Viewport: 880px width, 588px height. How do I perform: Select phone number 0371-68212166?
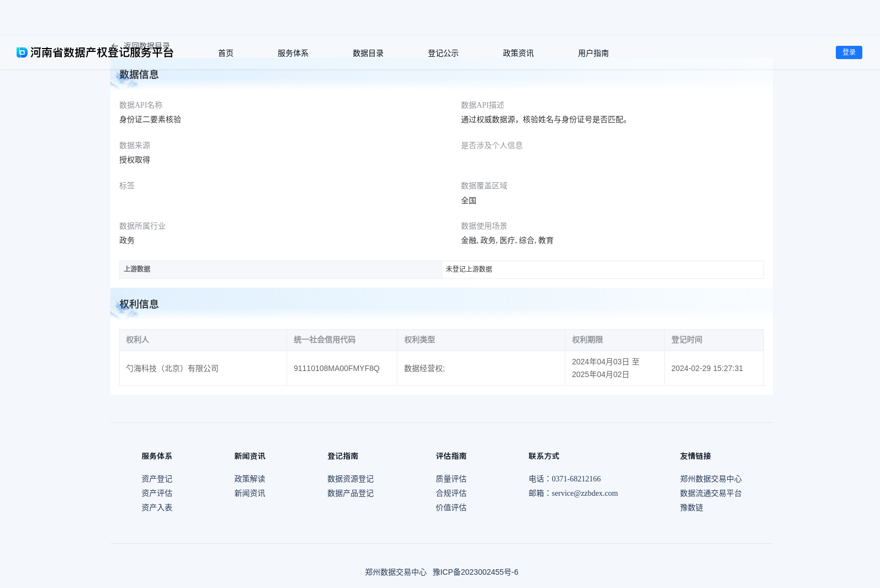576,479
